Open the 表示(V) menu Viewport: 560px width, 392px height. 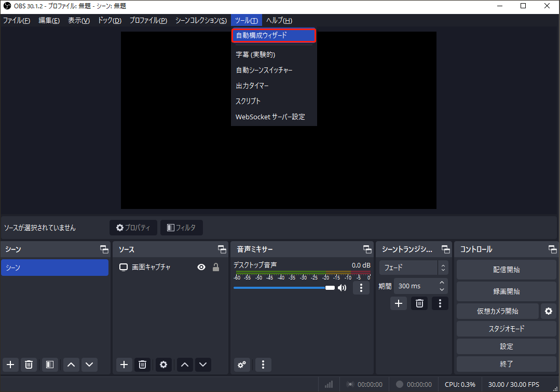79,20
